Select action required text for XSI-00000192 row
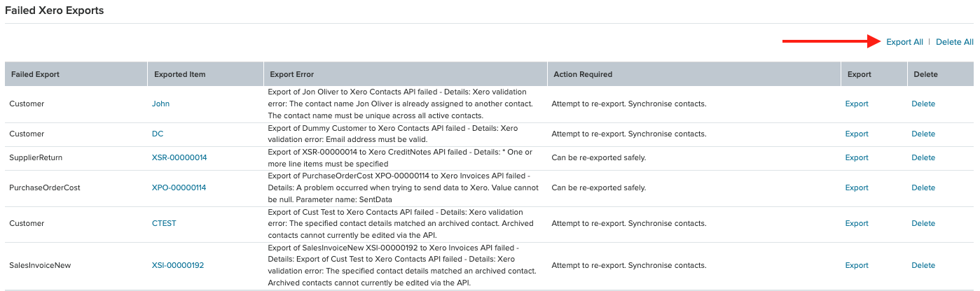The image size is (980, 291). pos(629,265)
